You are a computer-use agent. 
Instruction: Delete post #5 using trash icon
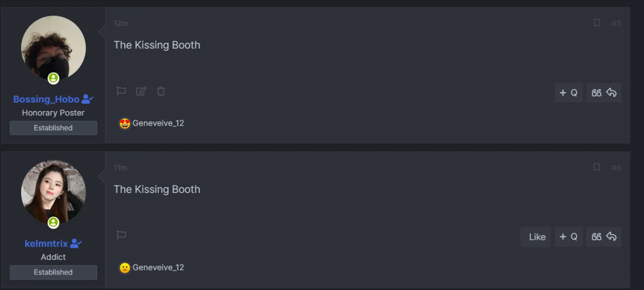161,91
